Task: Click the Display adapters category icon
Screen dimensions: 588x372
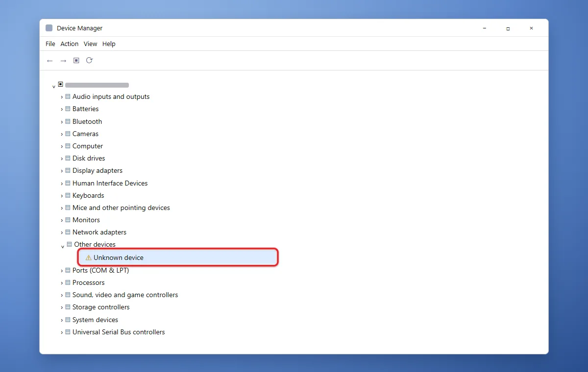Action: point(68,171)
